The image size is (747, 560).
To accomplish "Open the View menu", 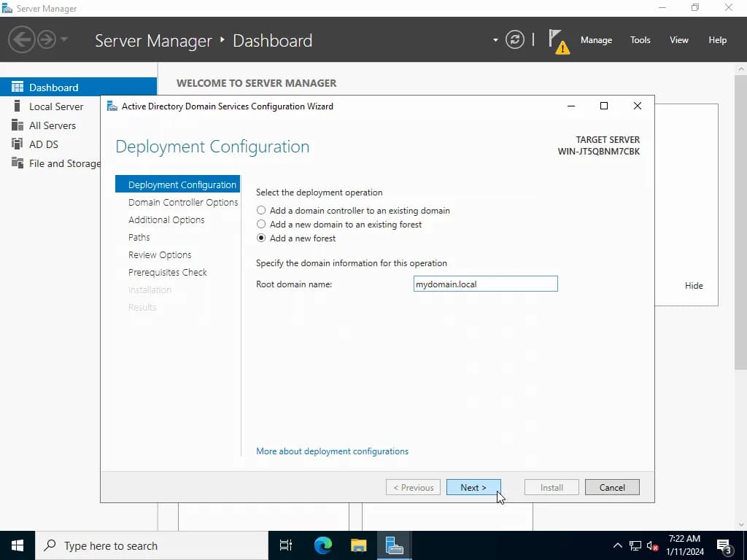I will 678,40.
